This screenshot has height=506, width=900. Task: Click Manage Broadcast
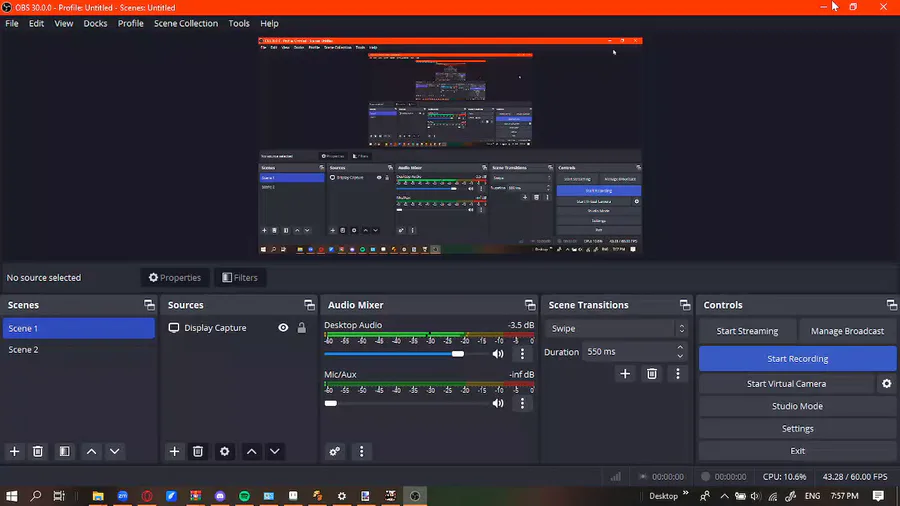click(x=847, y=331)
